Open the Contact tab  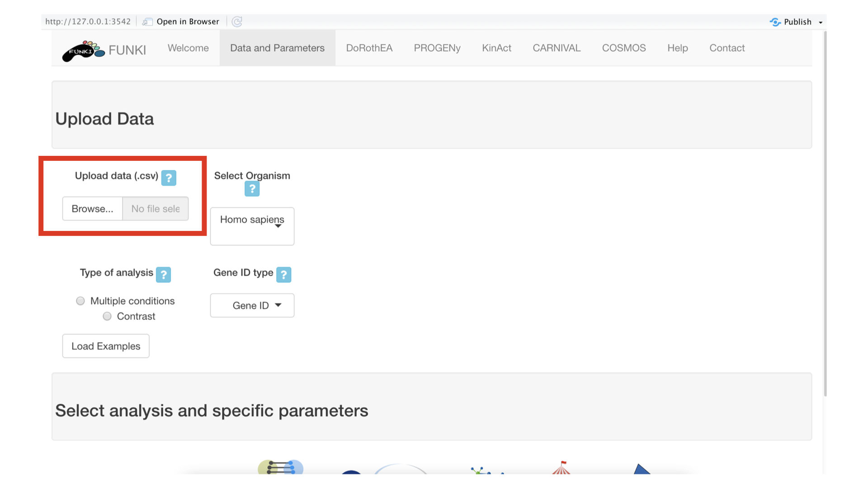726,48
